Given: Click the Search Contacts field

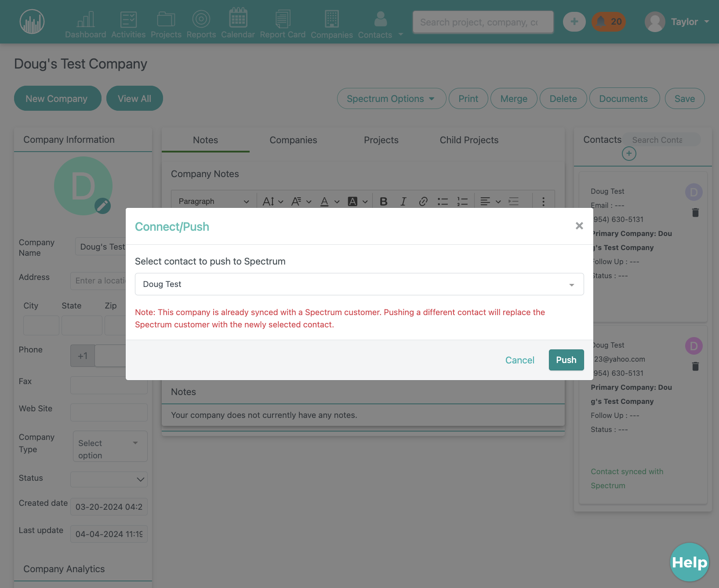Looking at the screenshot, I should [x=662, y=140].
